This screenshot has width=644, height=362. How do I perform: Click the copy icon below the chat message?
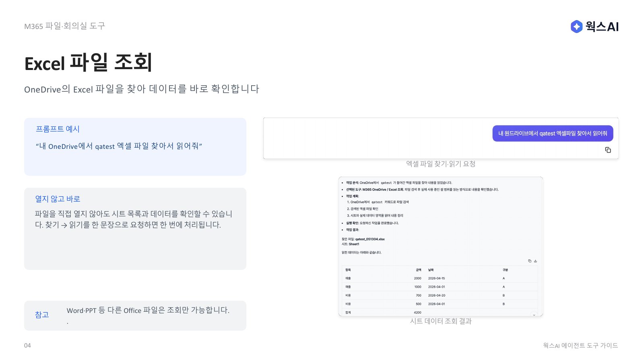click(608, 150)
